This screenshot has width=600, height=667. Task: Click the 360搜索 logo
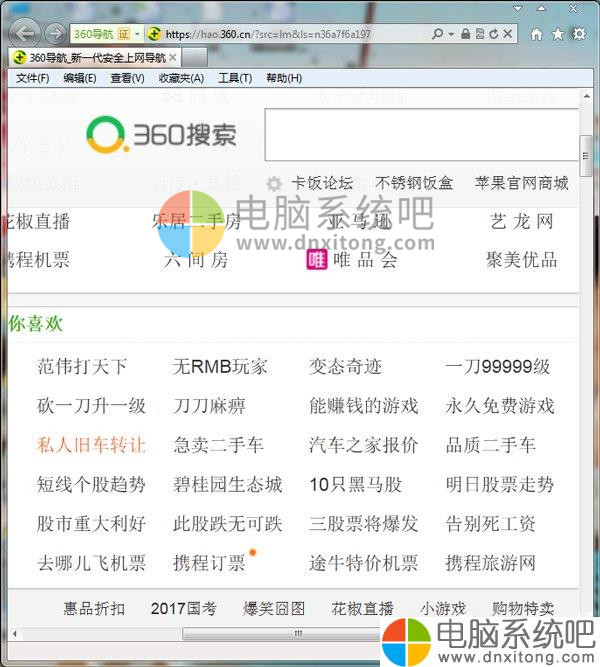161,135
